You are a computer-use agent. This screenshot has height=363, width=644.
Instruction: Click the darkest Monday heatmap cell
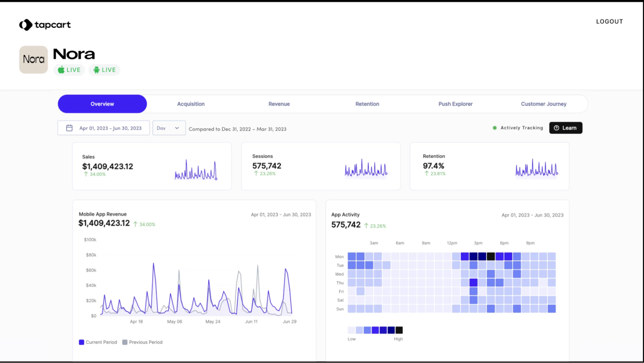(491, 256)
